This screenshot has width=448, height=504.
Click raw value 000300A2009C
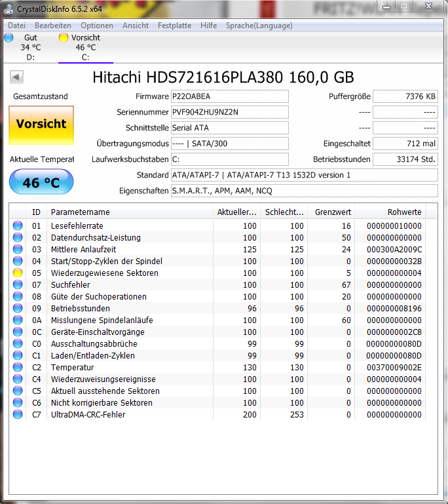pyautogui.click(x=394, y=250)
